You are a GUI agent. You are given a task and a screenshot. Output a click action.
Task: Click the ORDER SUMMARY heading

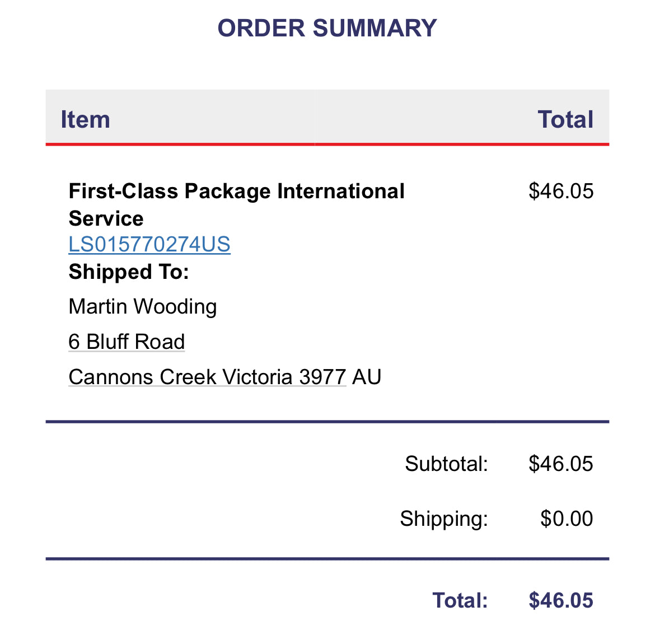pos(327,28)
